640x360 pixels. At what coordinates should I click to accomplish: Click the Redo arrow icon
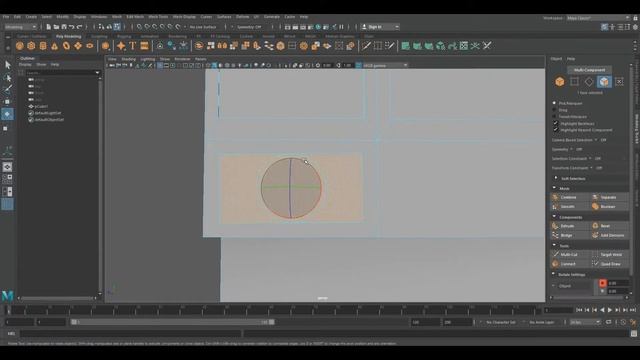tap(80, 27)
